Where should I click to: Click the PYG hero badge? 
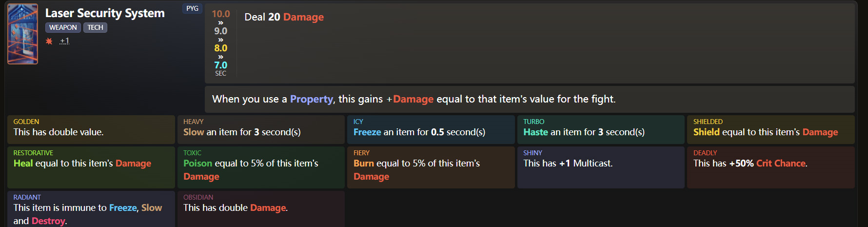click(192, 8)
